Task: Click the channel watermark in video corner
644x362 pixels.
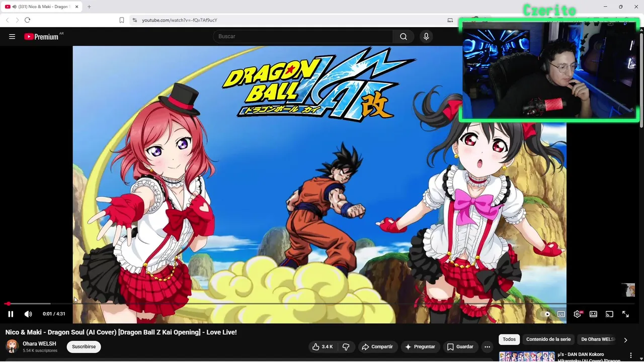Action: (628, 290)
